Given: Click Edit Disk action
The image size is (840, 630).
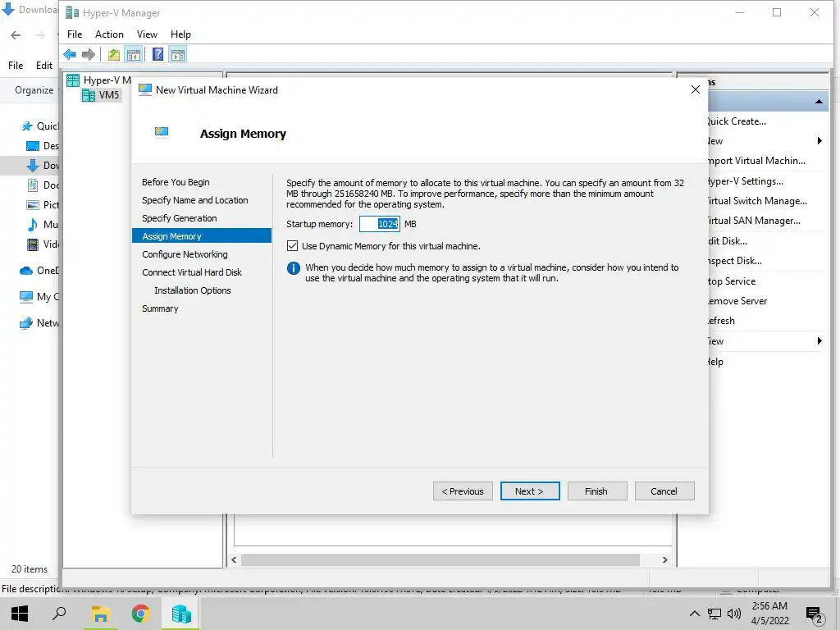Looking at the screenshot, I should click(728, 241).
